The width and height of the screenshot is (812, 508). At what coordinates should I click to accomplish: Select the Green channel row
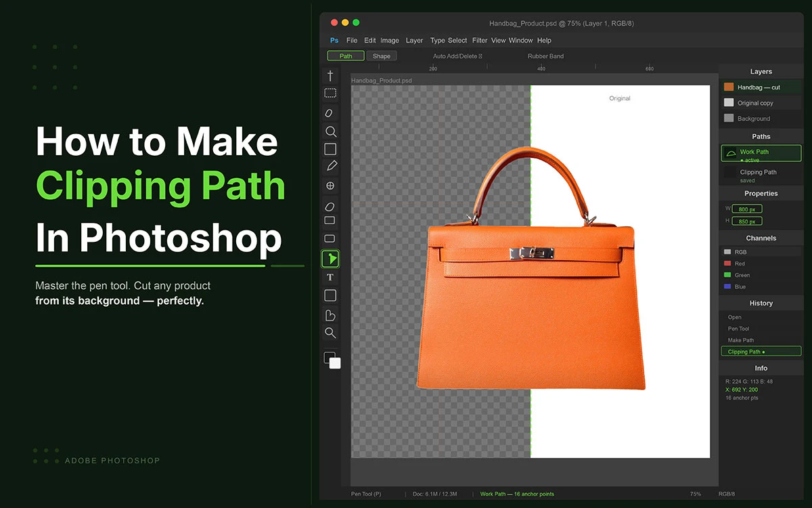click(761, 275)
